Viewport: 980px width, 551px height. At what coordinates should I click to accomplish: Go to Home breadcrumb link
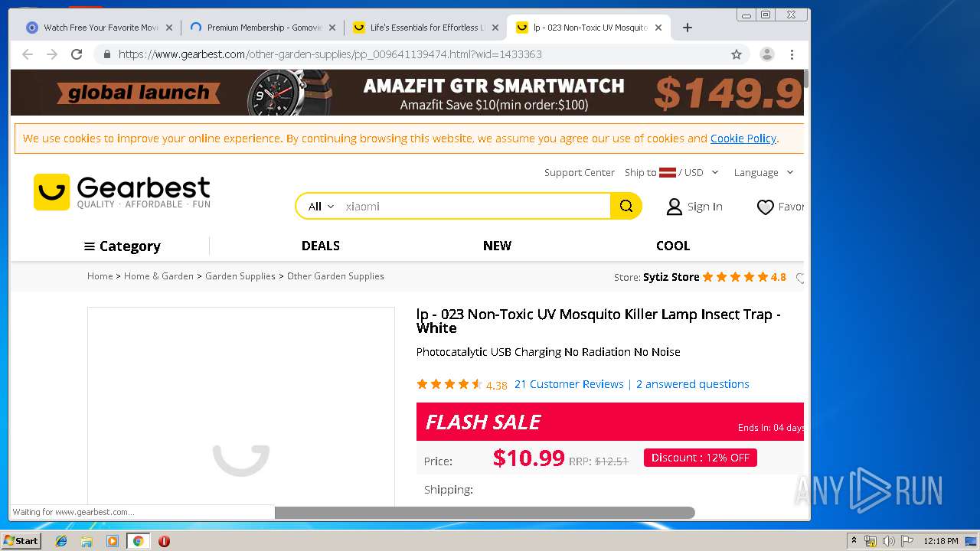(x=100, y=276)
